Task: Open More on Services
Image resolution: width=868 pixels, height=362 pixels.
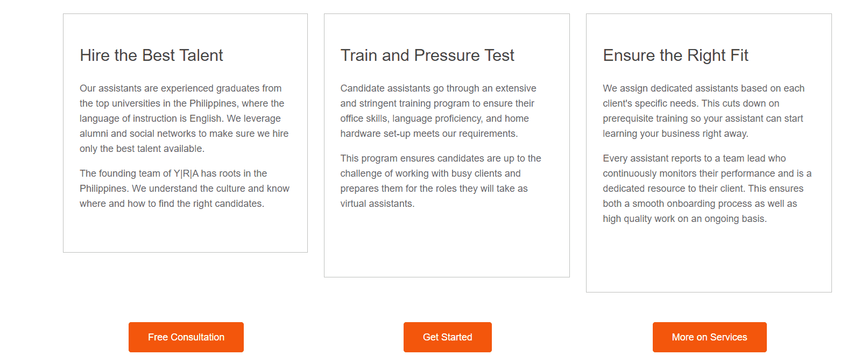Action: click(709, 337)
